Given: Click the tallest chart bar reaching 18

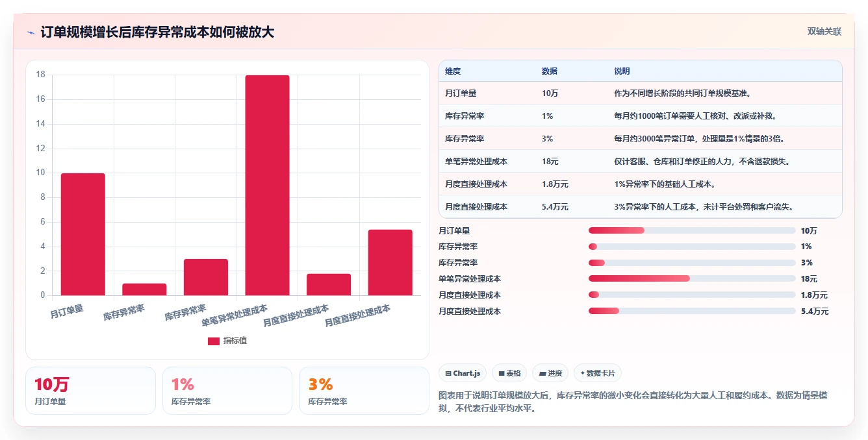Looking at the screenshot, I should click(x=267, y=186).
